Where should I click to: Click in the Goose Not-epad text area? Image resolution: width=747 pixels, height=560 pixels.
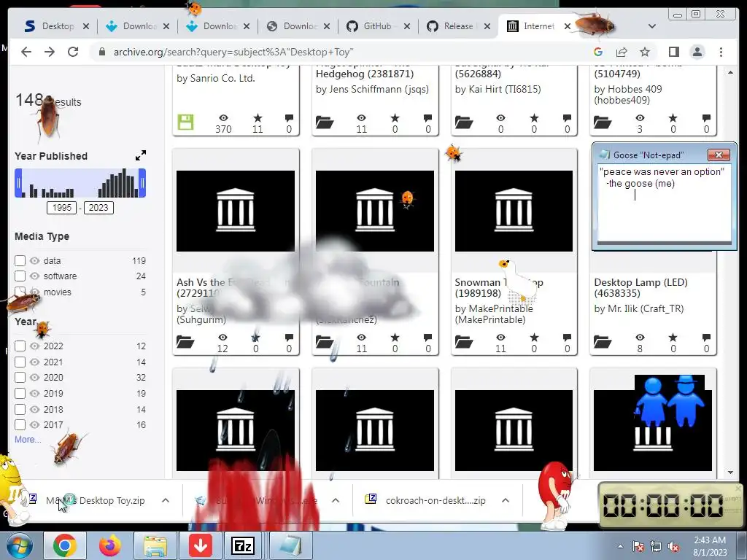pos(664,203)
